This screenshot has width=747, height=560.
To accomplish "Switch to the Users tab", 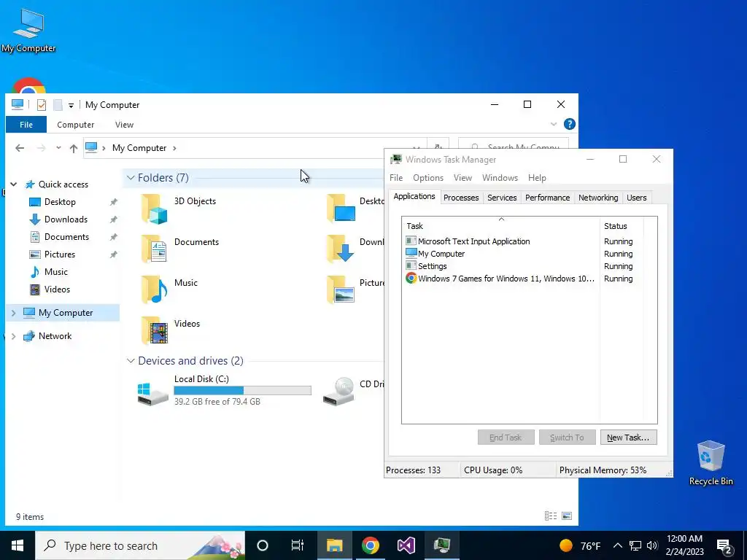I will coord(636,198).
